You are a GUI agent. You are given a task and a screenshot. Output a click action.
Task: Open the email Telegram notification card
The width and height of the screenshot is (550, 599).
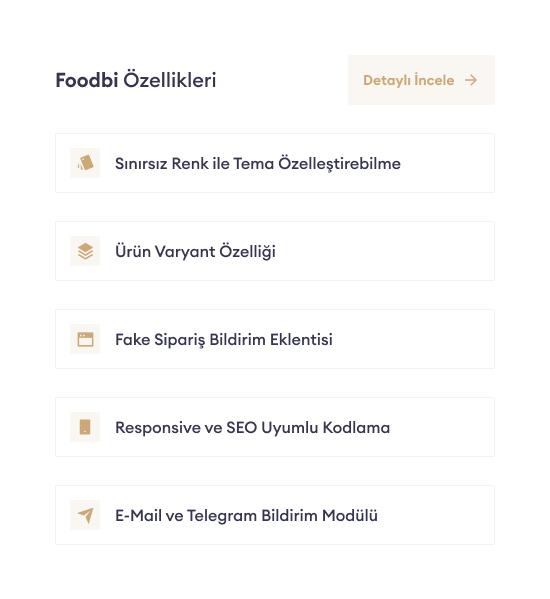[275, 515]
